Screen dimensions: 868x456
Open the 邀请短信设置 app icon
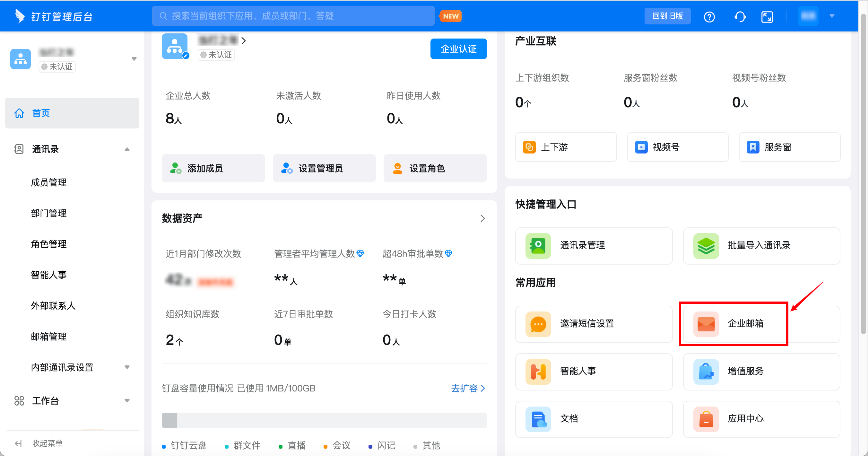(x=538, y=324)
